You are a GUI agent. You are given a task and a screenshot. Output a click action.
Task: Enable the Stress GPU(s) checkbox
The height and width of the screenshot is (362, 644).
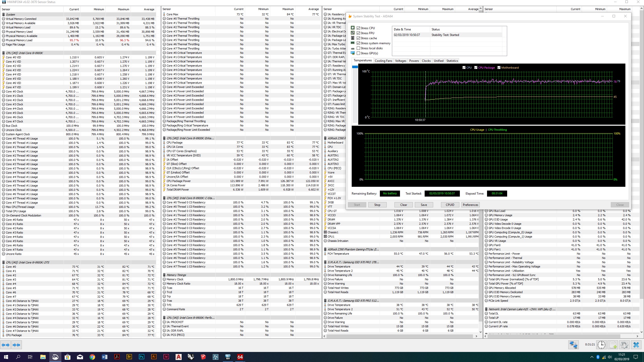click(x=358, y=53)
